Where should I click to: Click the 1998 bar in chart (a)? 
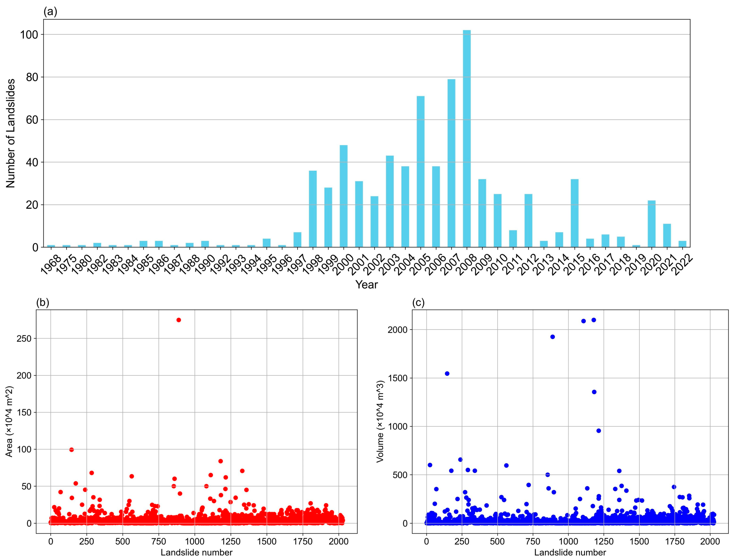(x=313, y=209)
